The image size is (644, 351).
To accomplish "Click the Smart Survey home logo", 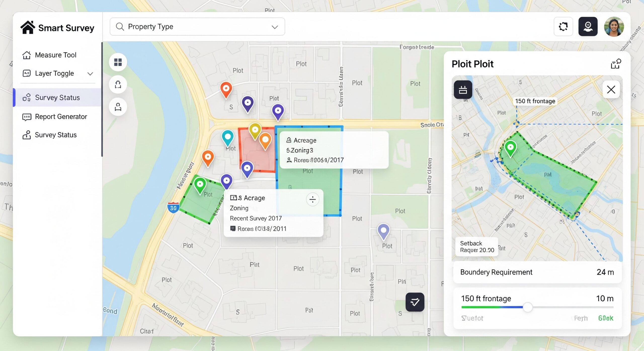I will point(28,27).
